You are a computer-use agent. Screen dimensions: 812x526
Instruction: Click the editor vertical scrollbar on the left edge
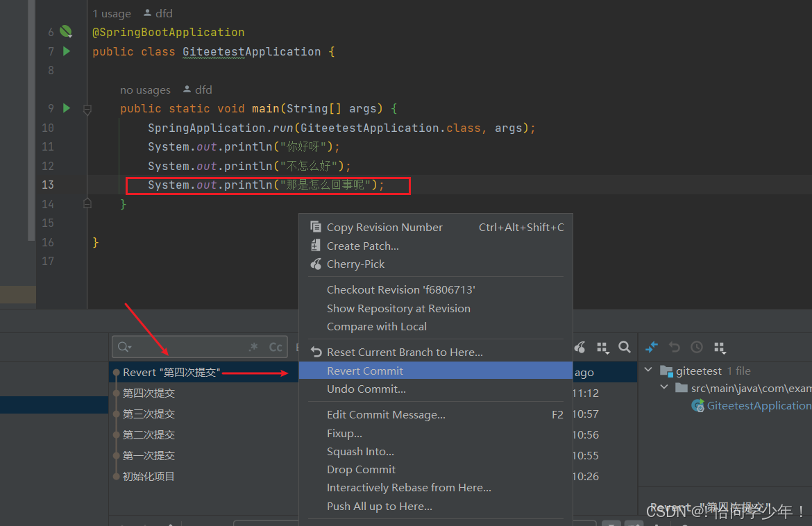(31, 121)
